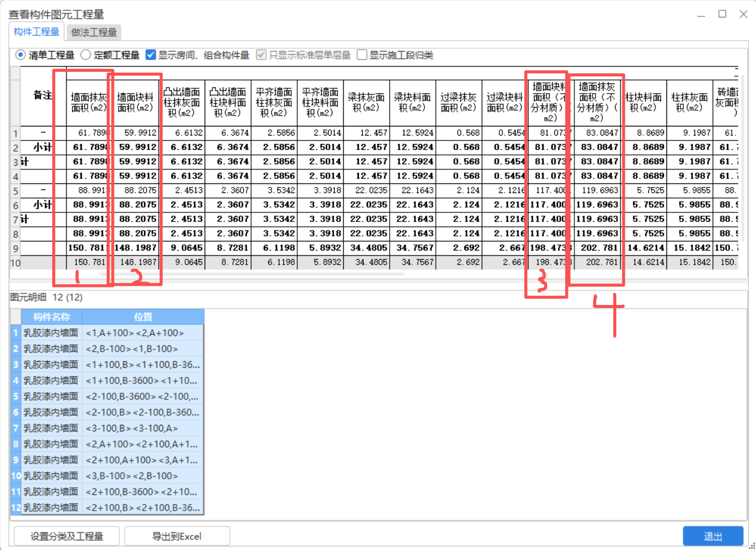Minimize the dialog window
The height and width of the screenshot is (550, 756).
coord(701,14)
